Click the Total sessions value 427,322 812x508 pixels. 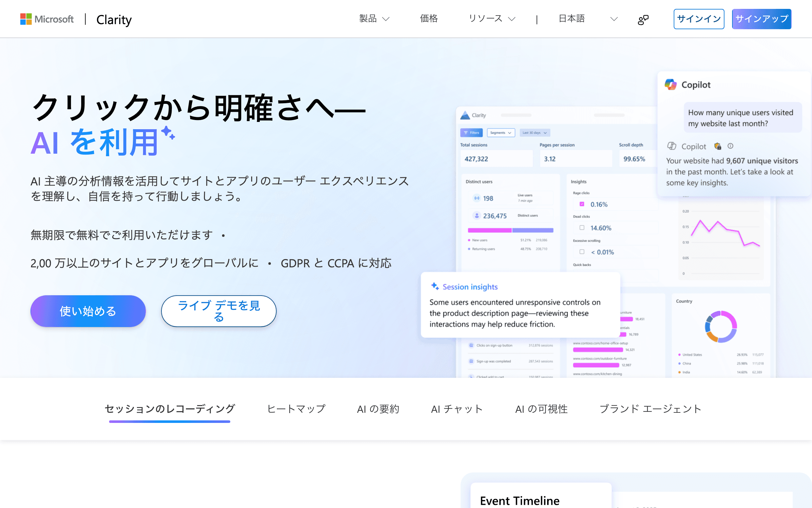(476, 159)
